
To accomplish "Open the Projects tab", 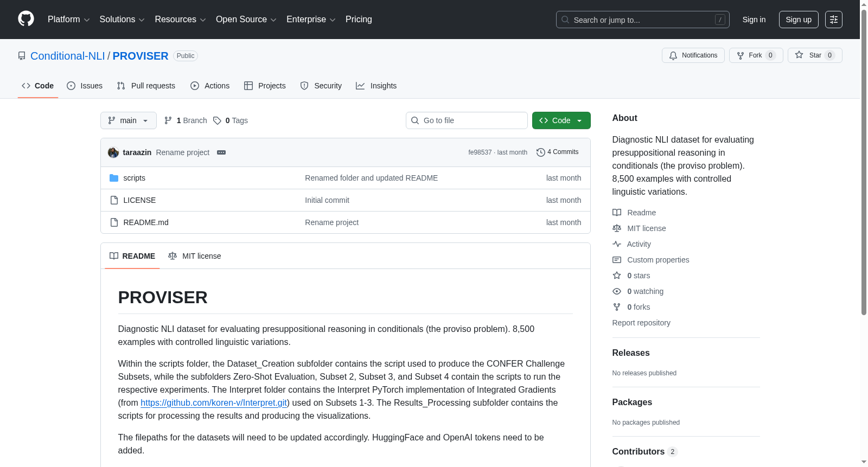I will click(265, 86).
